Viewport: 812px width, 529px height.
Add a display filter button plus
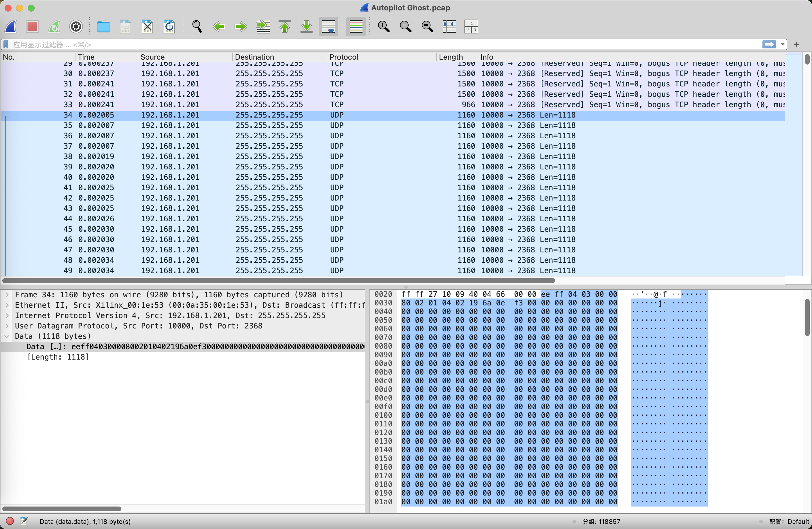pyautogui.click(x=796, y=44)
